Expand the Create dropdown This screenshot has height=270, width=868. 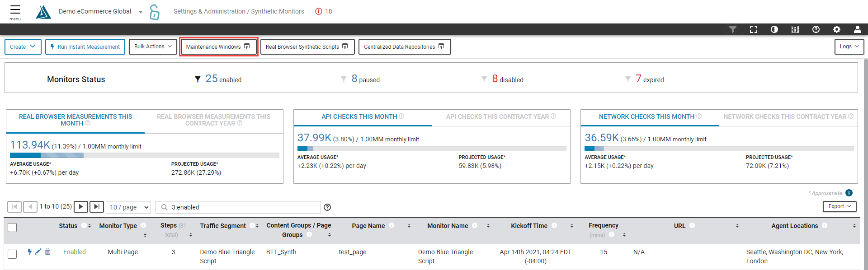pos(23,47)
